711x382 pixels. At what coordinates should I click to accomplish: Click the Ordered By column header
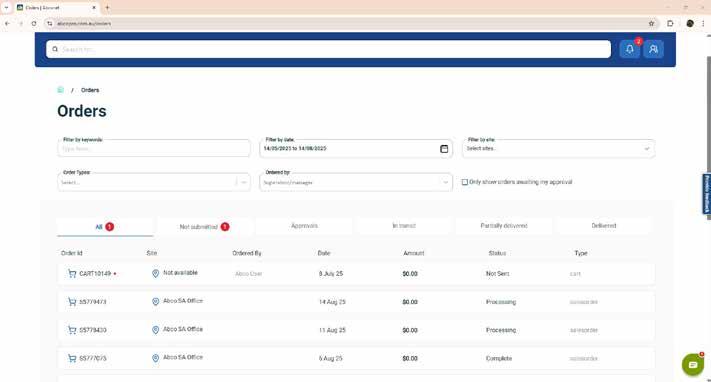(247, 253)
